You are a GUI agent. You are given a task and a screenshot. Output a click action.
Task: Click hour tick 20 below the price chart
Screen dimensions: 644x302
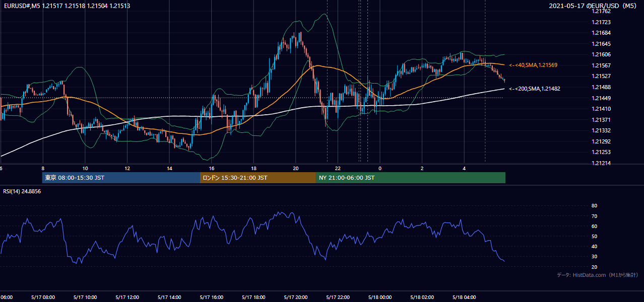click(296, 169)
